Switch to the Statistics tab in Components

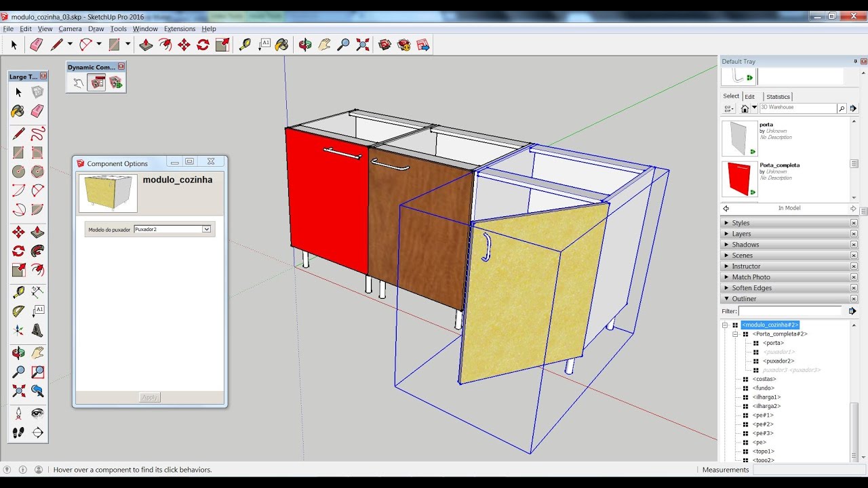[x=778, y=96]
